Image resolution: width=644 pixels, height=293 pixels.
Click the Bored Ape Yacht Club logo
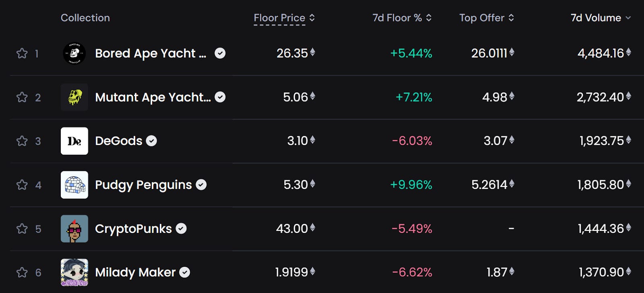click(x=74, y=53)
